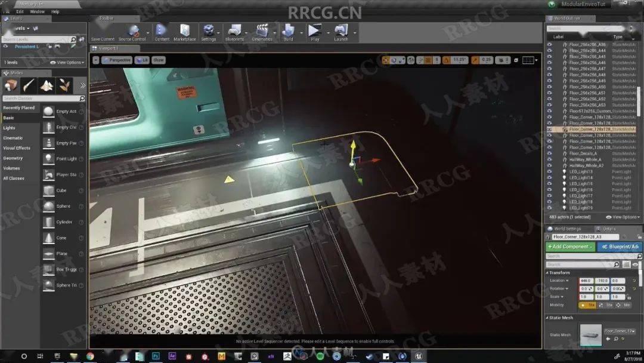Click the Blueprint/Add Script button
Screen dimensions: 644x363
coord(620,247)
